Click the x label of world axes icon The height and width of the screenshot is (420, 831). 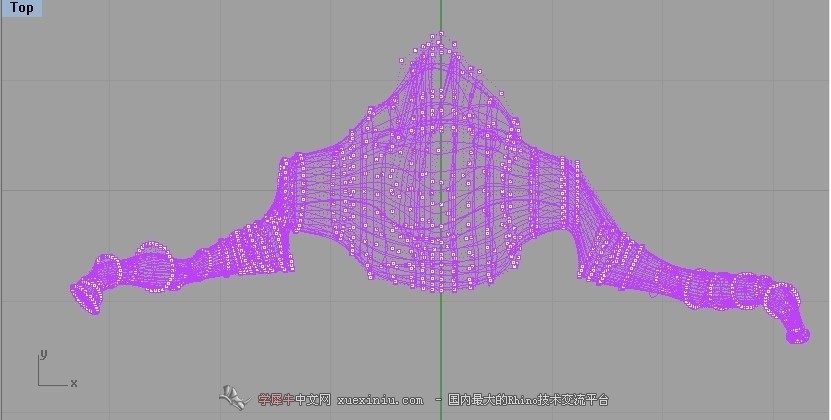pos(74,383)
